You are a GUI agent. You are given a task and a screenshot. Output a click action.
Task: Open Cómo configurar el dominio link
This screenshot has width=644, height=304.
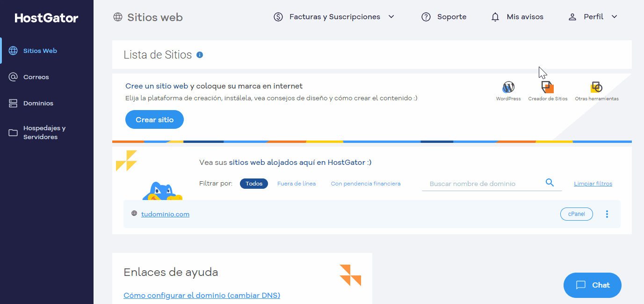tap(202, 296)
